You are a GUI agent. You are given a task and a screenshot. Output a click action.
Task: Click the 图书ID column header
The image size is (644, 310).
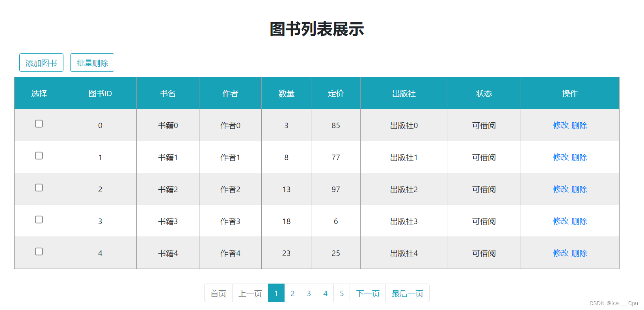coord(100,93)
